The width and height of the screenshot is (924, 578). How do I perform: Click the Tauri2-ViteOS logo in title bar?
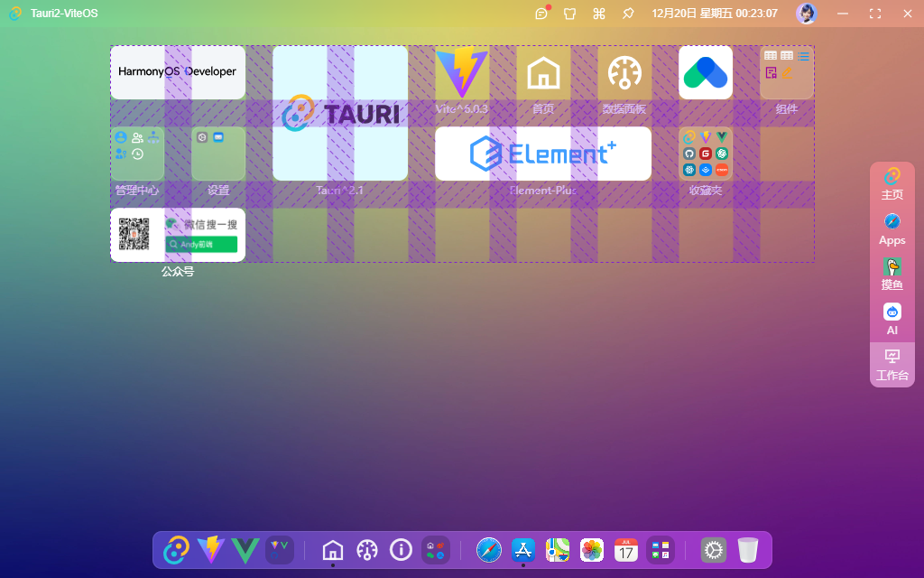(x=16, y=13)
